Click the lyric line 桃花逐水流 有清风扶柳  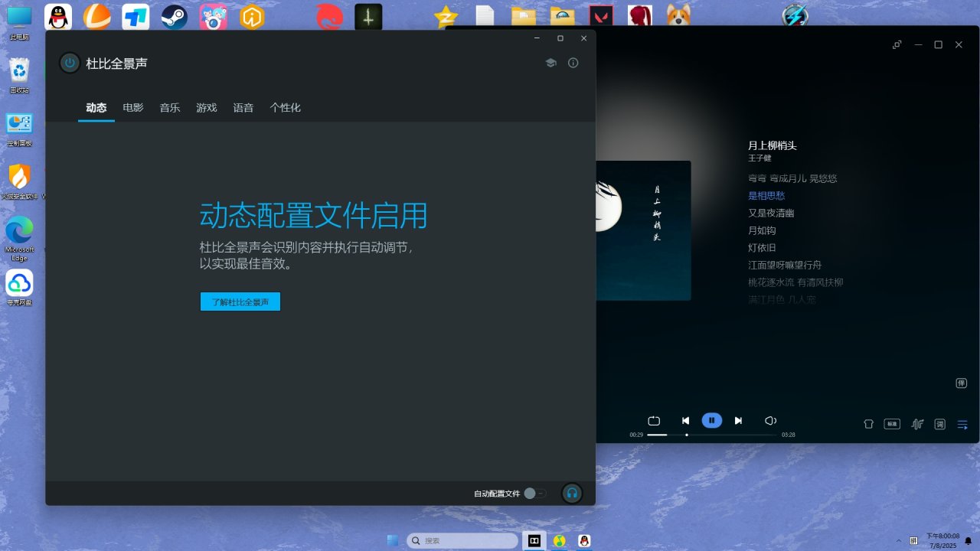pyautogui.click(x=795, y=282)
